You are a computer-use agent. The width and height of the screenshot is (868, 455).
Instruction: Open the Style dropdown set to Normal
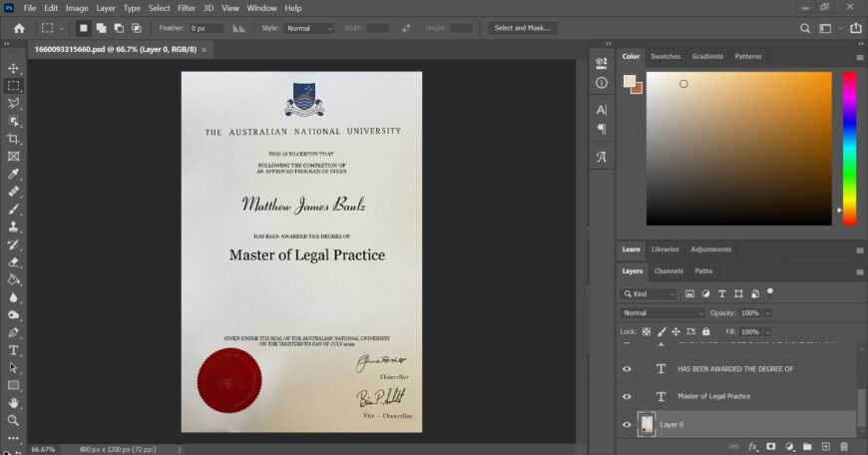point(309,28)
